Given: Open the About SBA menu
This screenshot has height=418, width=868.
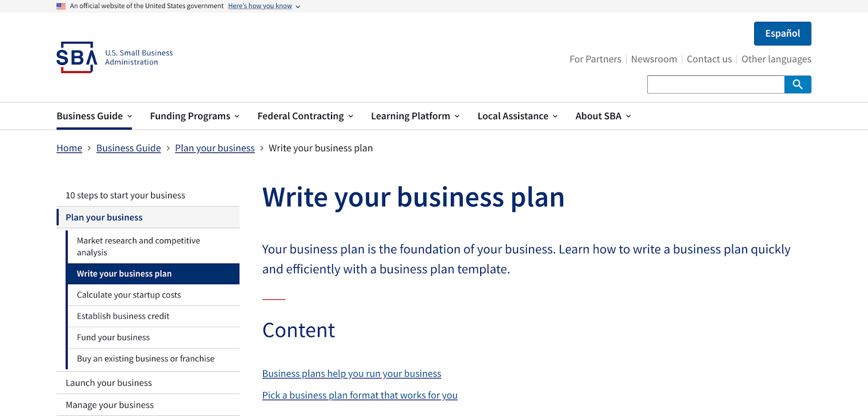Looking at the screenshot, I should point(603,116).
